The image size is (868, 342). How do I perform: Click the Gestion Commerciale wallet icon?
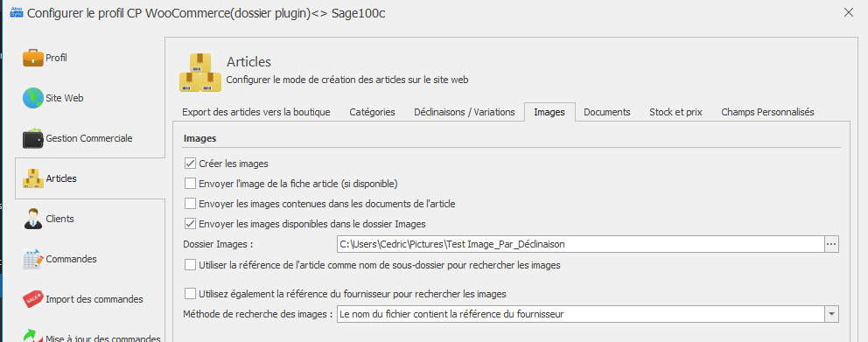[x=33, y=138]
